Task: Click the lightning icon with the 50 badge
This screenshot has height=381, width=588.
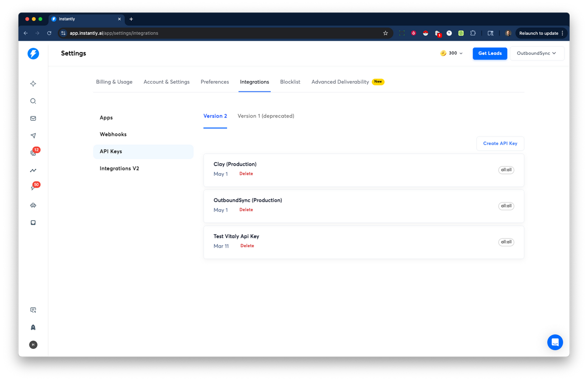Action: pyautogui.click(x=33, y=187)
